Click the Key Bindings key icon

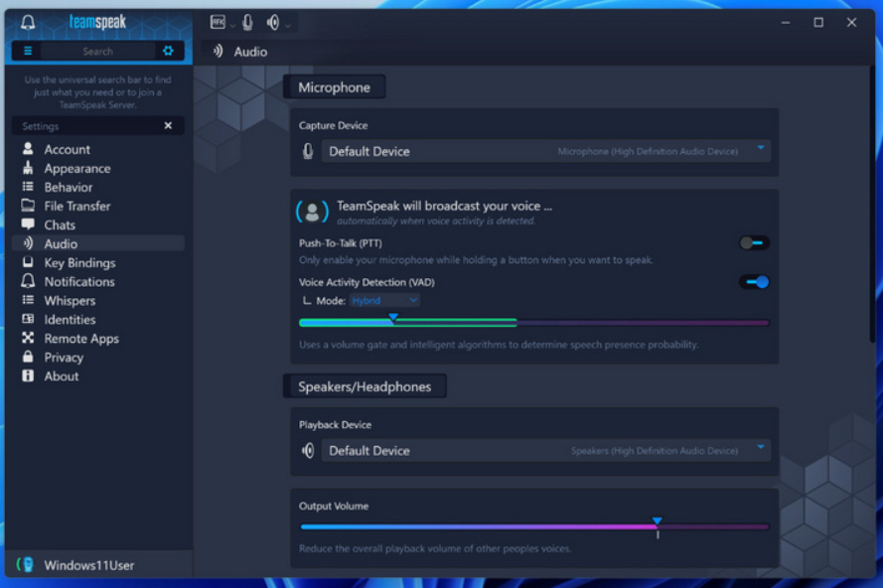pyautogui.click(x=28, y=262)
